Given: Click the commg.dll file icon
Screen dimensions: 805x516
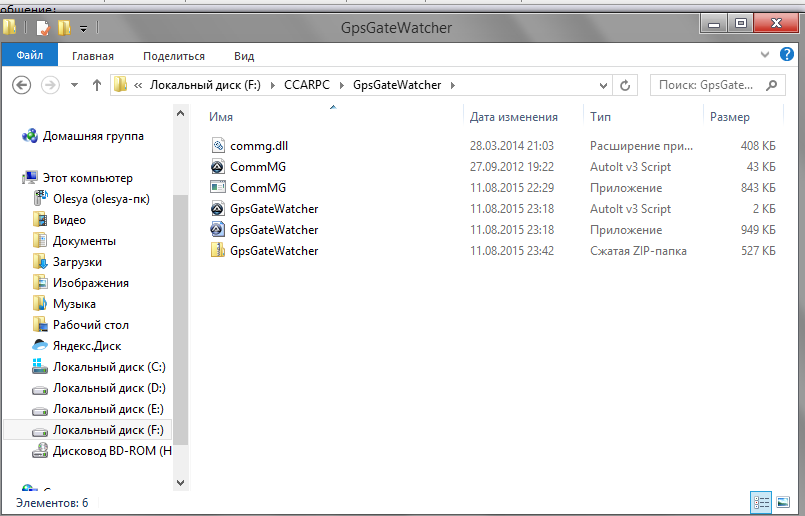Looking at the screenshot, I should coord(218,146).
